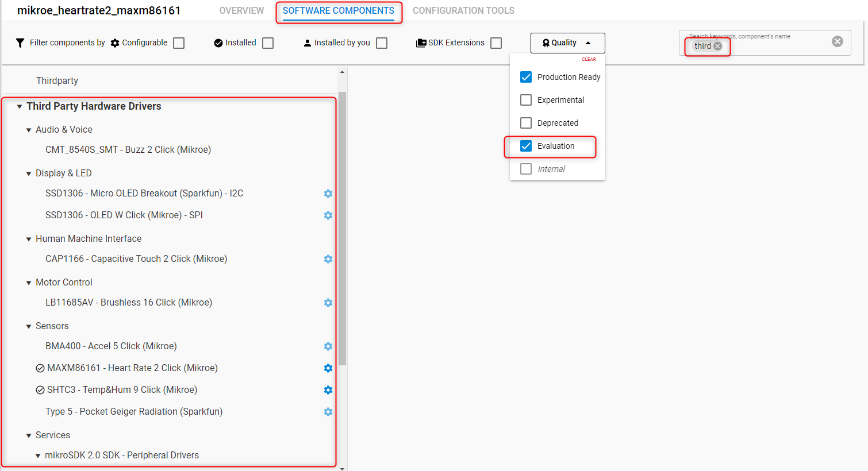Remove the 'third' search keyword chip
Screen dimensions: 868x471
[717, 46]
